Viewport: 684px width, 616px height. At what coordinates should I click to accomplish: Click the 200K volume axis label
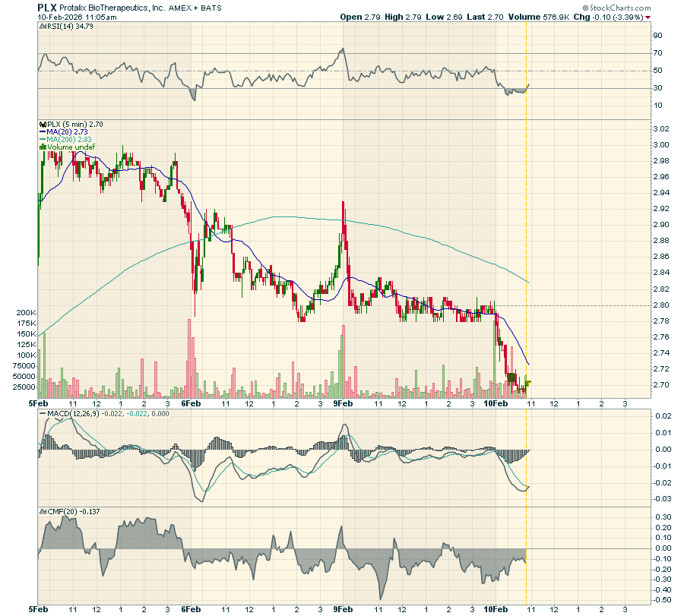pyautogui.click(x=26, y=313)
